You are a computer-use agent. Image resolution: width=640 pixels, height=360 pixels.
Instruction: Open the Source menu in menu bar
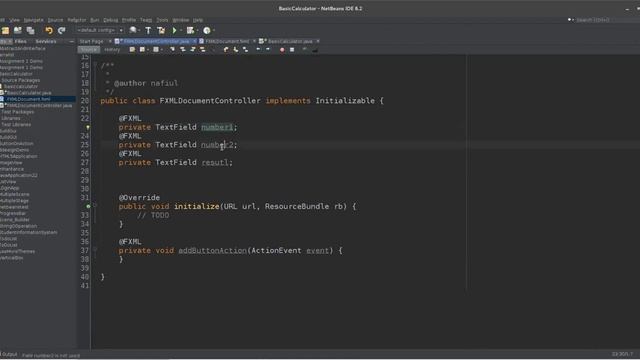click(56, 20)
